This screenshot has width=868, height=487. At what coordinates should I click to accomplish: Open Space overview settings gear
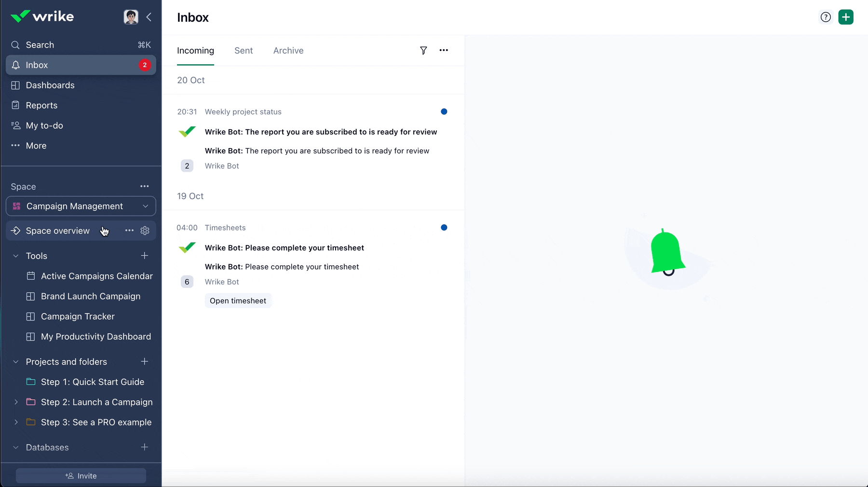[145, 230]
